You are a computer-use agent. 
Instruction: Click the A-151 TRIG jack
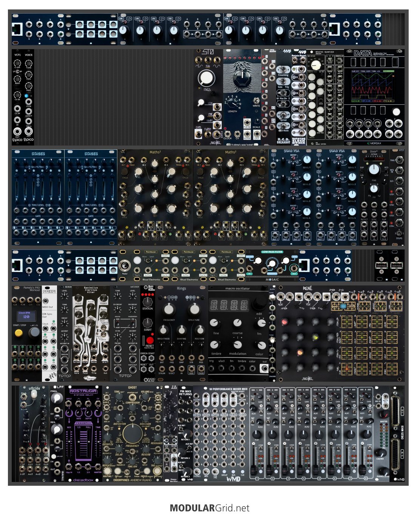pos(399,161)
